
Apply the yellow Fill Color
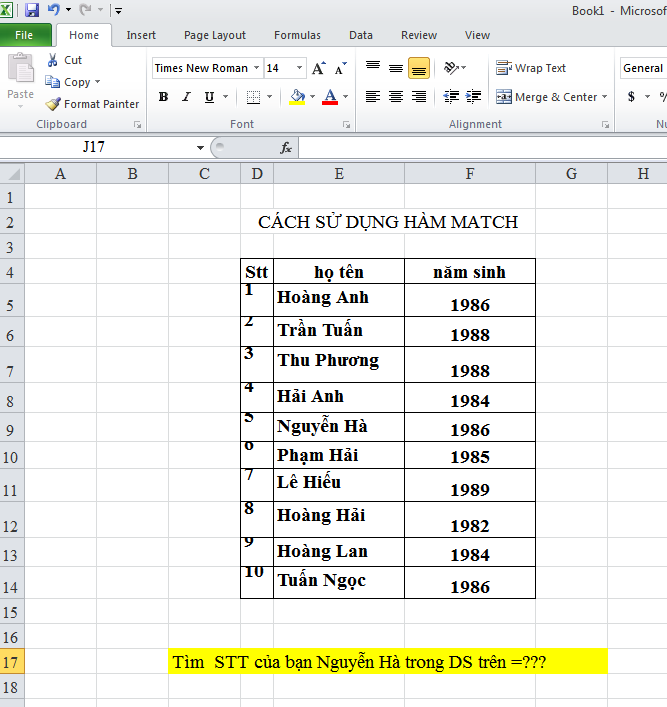tap(297, 97)
